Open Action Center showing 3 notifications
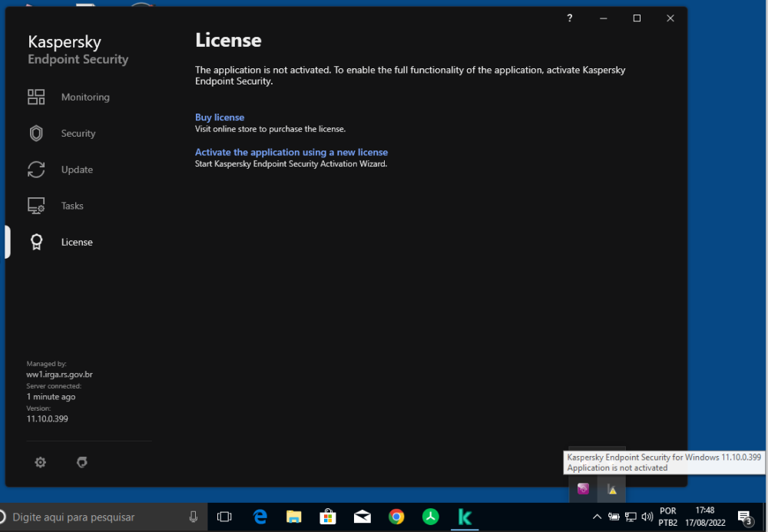 [743, 517]
